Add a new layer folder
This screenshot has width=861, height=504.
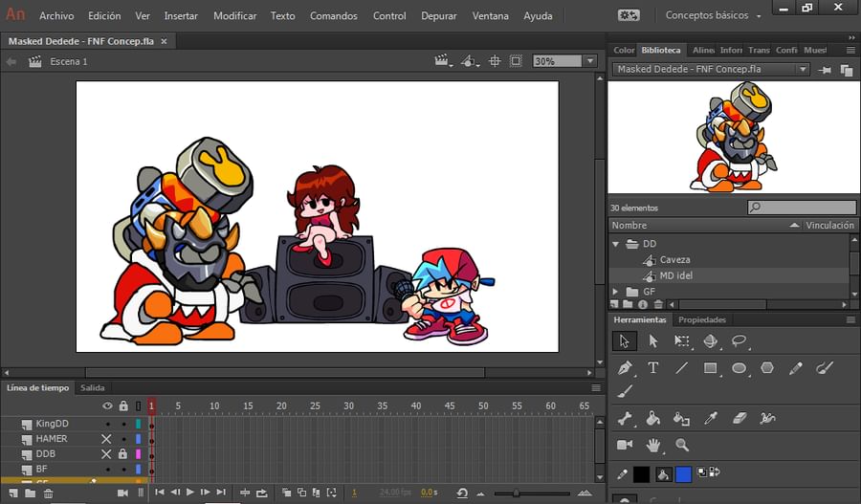coord(31,493)
